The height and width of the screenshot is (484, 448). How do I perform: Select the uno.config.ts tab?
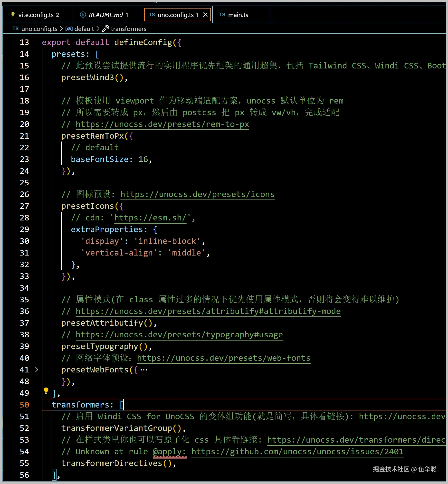tap(177, 15)
